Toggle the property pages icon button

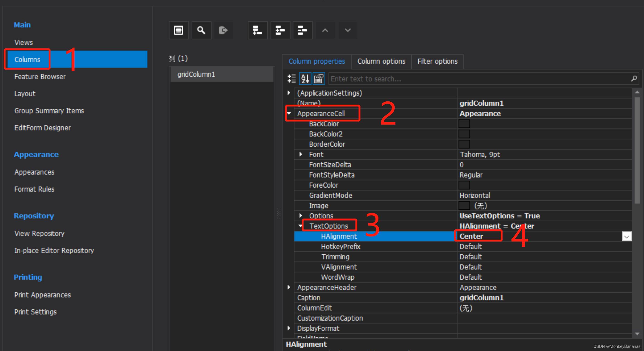coord(318,79)
